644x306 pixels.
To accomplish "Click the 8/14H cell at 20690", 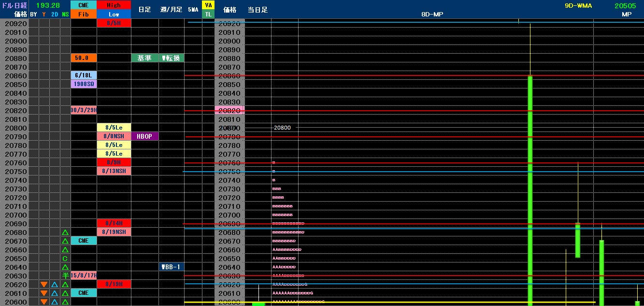I will [114, 223].
